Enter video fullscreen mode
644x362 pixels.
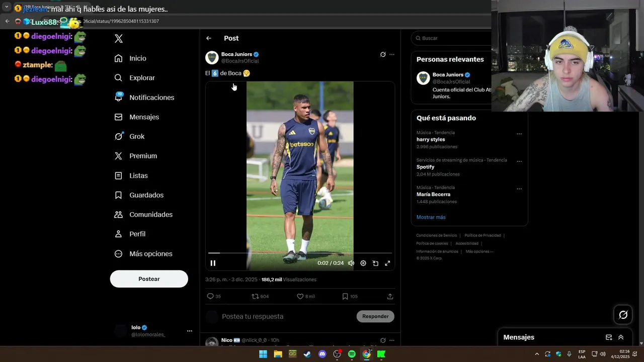387,263
